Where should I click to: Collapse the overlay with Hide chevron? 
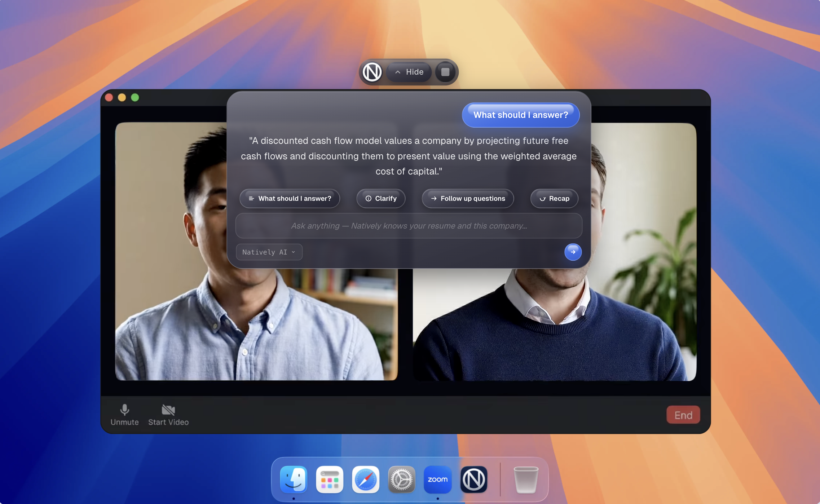tap(409, 72)
